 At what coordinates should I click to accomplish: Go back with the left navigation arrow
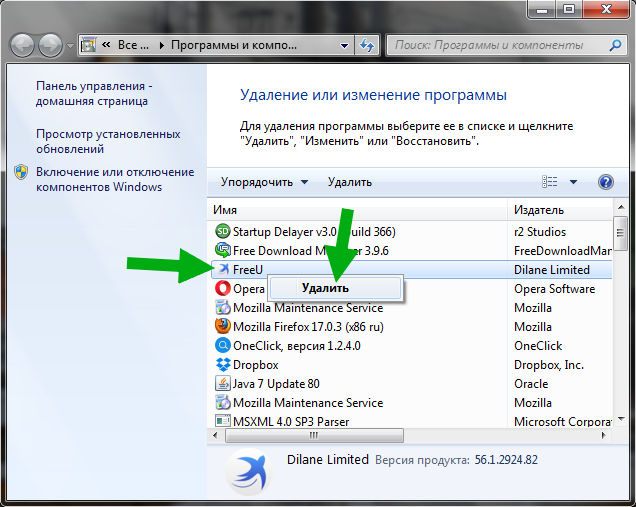(22, 45)
